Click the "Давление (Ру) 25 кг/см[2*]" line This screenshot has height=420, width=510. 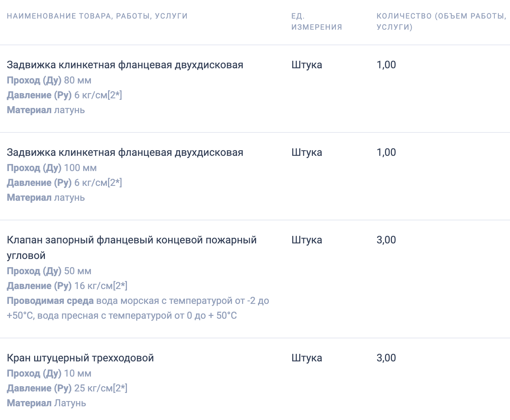tap(67, 388)
